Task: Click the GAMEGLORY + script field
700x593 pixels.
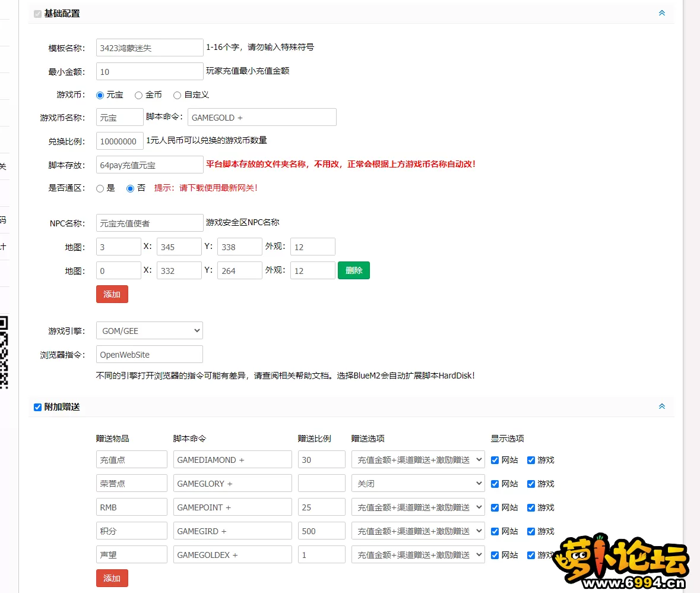Action: point(233,483)
